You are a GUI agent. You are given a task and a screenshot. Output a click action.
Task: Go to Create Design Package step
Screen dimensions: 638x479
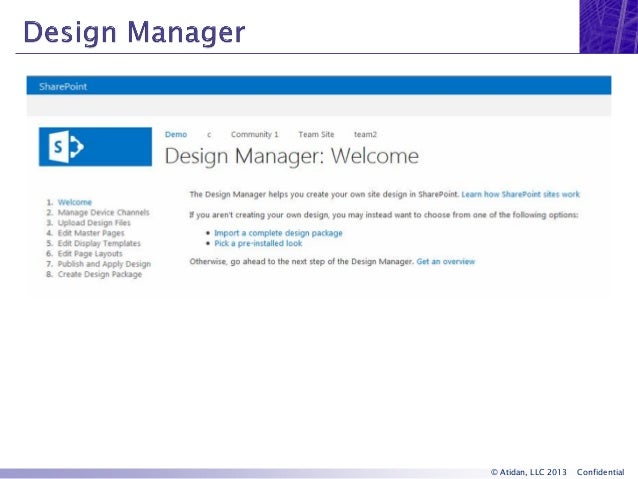click(100, 274)
